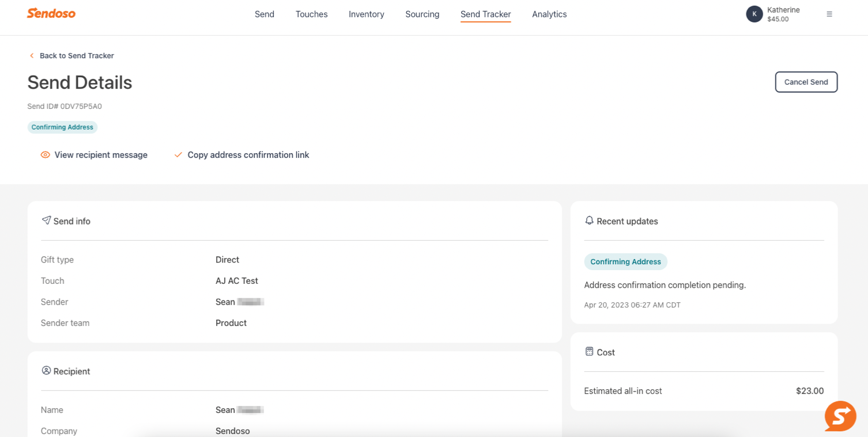Open the Inventory page
This screenshot has width=868, height=437.
[x=366, y=14]
